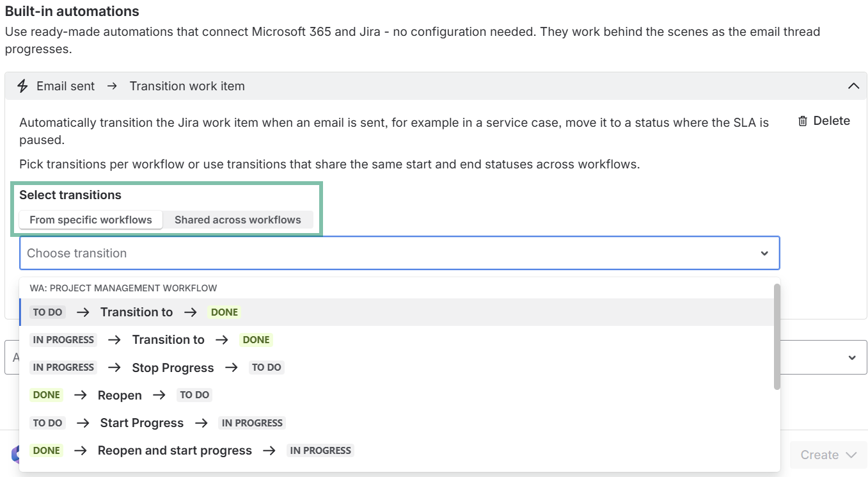Click the Create button
Viewport: 868px width, 477px height.
point(819,455)
